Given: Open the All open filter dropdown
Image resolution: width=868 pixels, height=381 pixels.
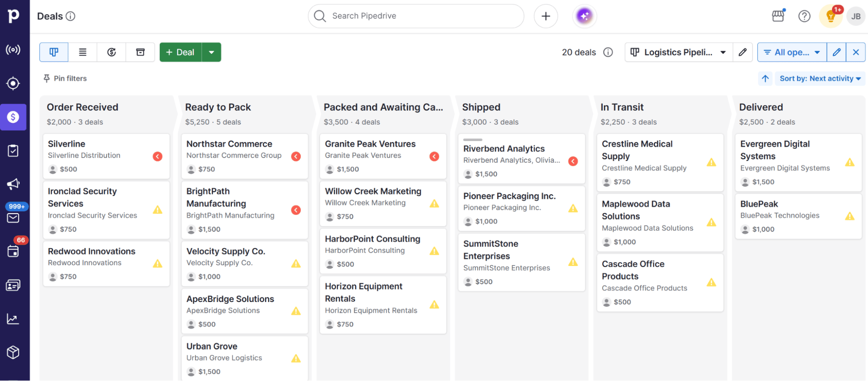Looking at the screenshot, I should click(792, 52).
